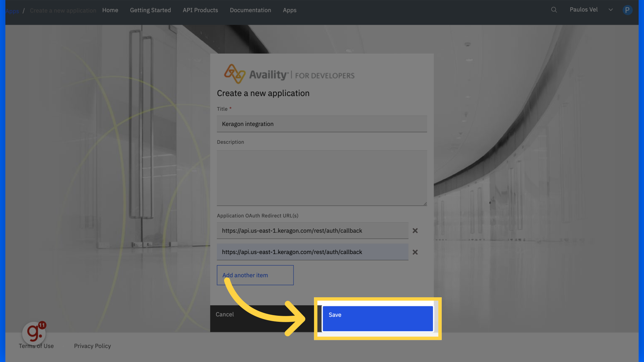Focus the Title input field
This screenshot has width=644, height=362.
(322, 124)
